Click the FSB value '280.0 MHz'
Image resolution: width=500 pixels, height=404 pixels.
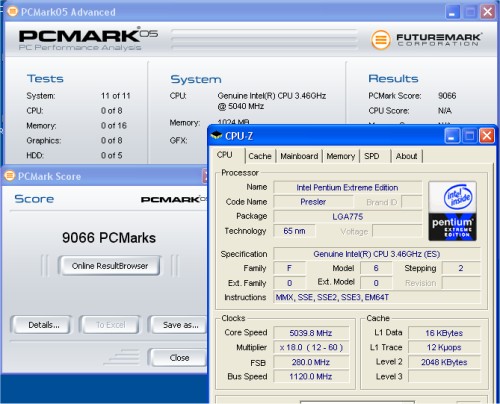coord(311,362)
